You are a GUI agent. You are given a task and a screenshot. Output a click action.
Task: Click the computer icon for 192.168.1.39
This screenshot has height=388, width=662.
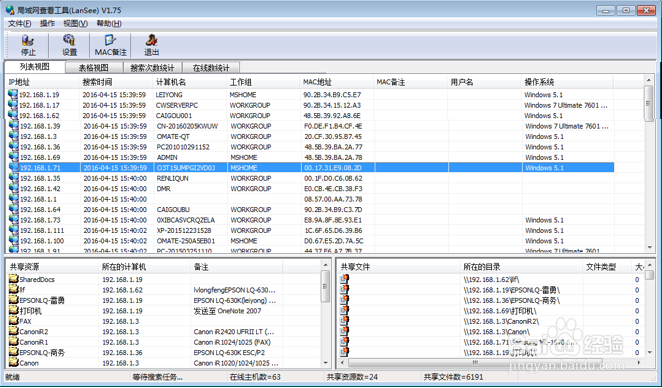point(14,126)
